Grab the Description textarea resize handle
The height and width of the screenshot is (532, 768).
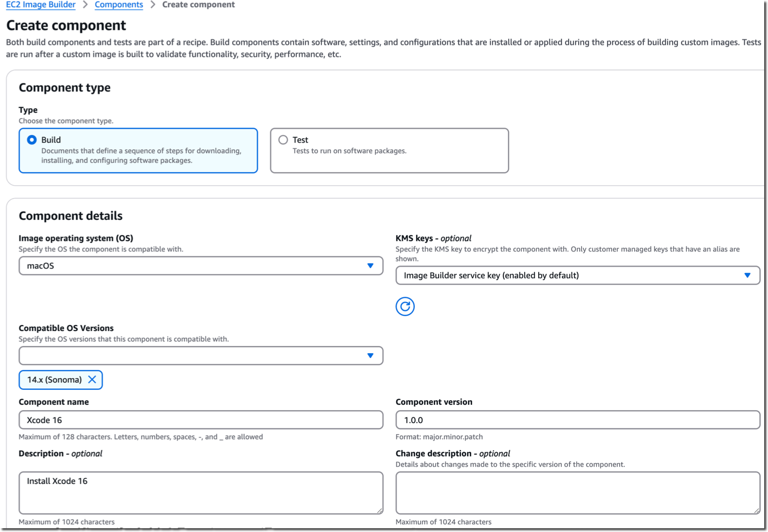tap(379, 510)
